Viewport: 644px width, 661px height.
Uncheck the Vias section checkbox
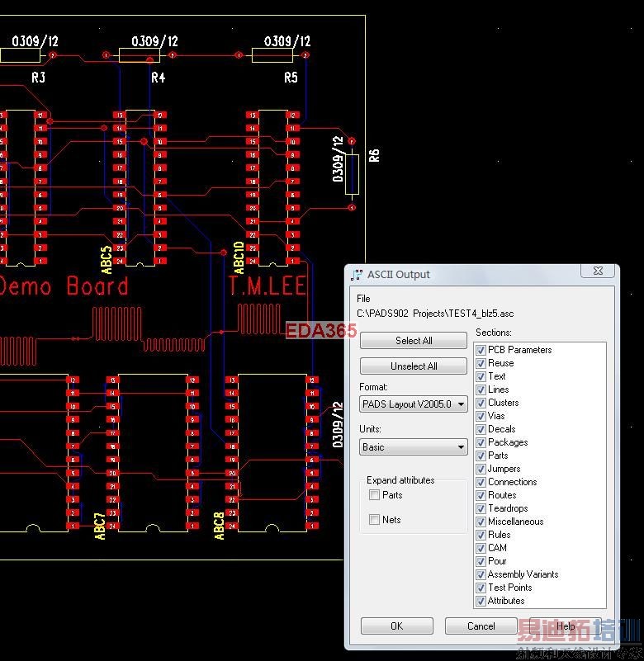coord(481,416)
